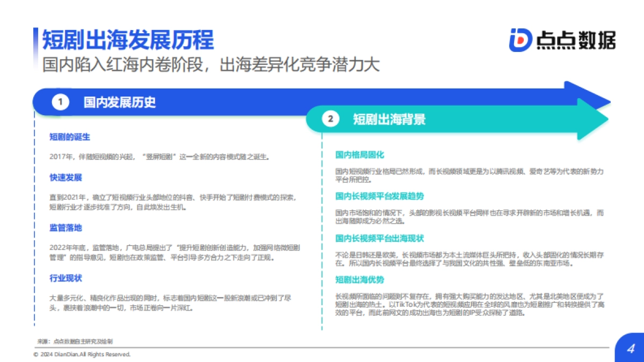
Task: Select the numbered circle "2" badge
Action: 331,120
